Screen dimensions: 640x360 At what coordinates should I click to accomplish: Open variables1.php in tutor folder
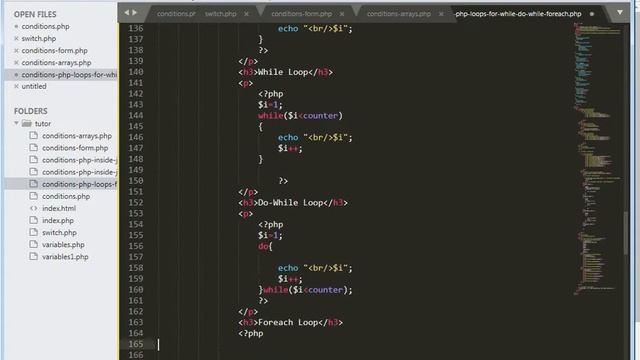(x=65, y=257)
